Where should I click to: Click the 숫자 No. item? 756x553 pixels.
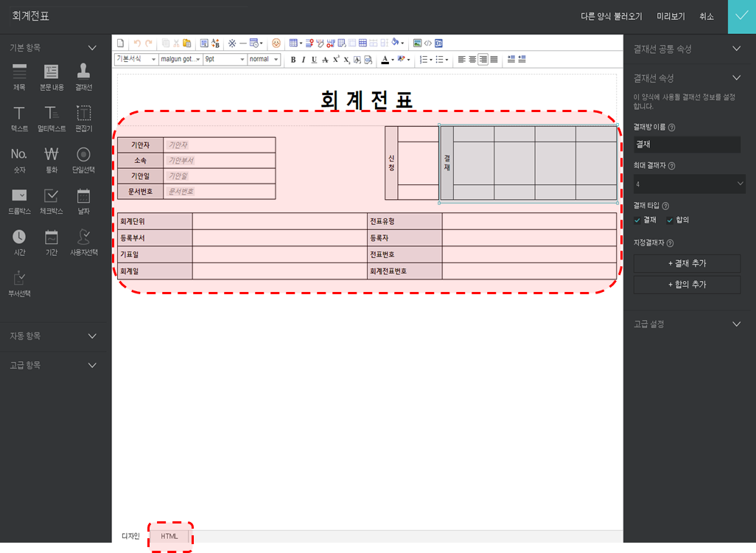click(x=19, y=159)
